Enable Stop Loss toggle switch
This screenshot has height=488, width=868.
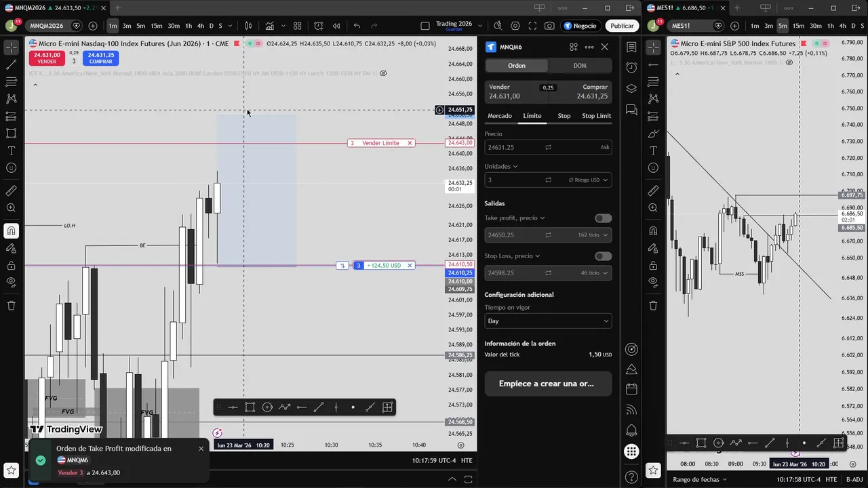tap(603, 256)
